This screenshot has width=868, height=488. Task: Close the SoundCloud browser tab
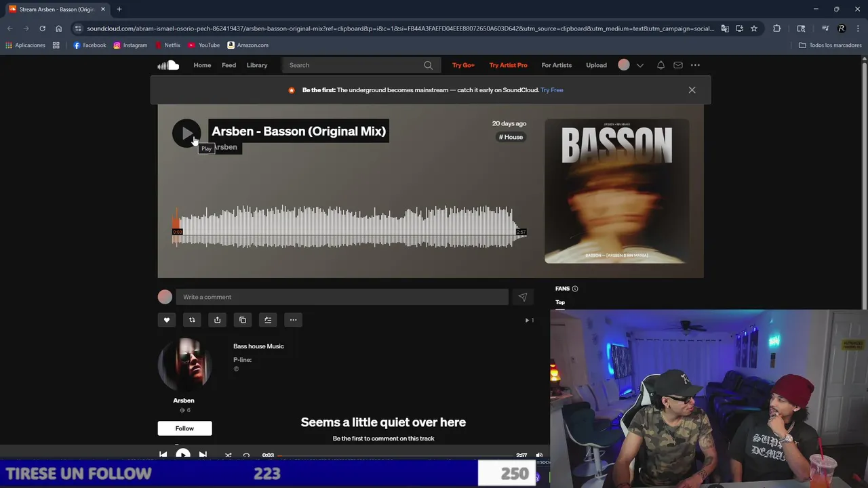(103, 9)
